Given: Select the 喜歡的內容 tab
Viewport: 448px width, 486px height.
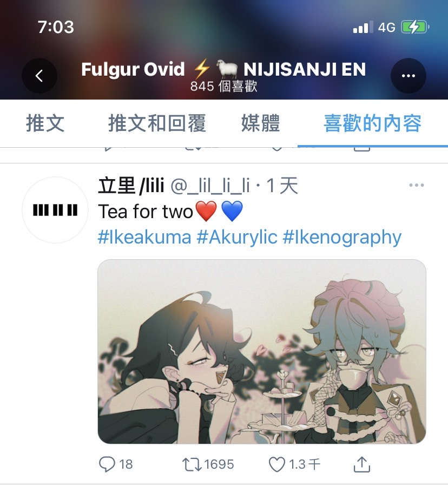Looking at the screenshot, I should click(x=373, y=123).
